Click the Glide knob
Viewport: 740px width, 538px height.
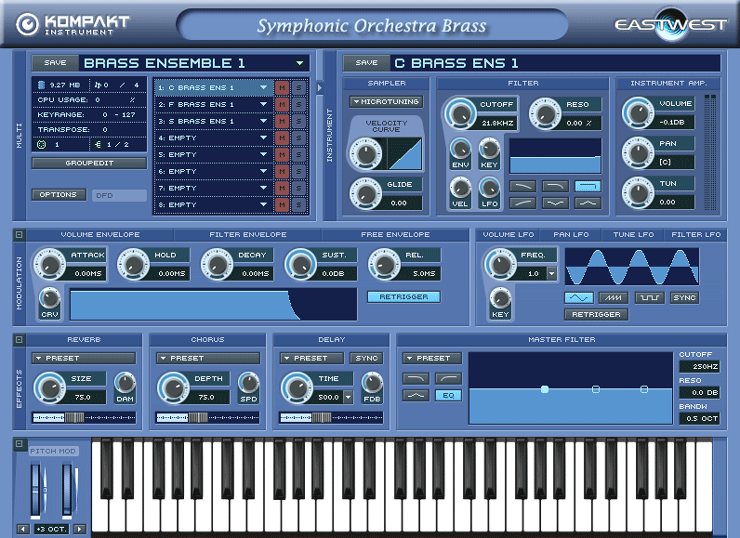click(366, 193)
